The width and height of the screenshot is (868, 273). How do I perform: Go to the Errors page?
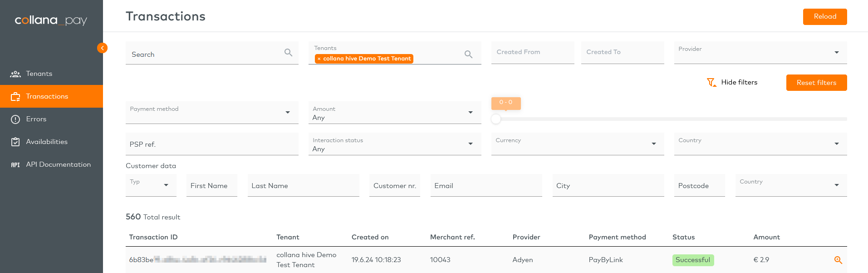[51, 119]
